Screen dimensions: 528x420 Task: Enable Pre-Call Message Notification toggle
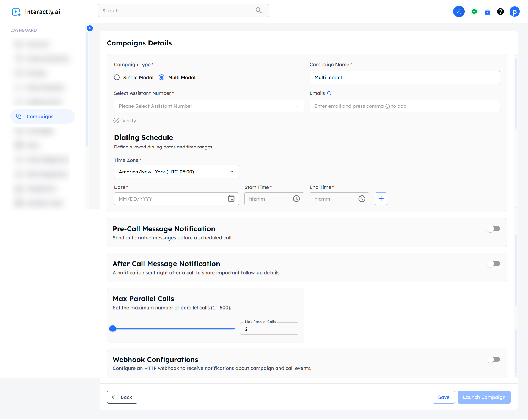pyautogui.click(x=493, y=229)
